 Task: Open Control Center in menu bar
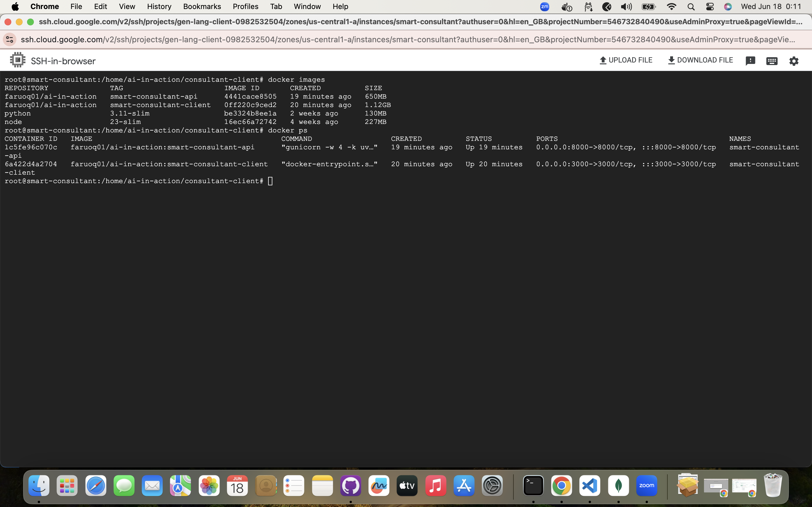710,7
